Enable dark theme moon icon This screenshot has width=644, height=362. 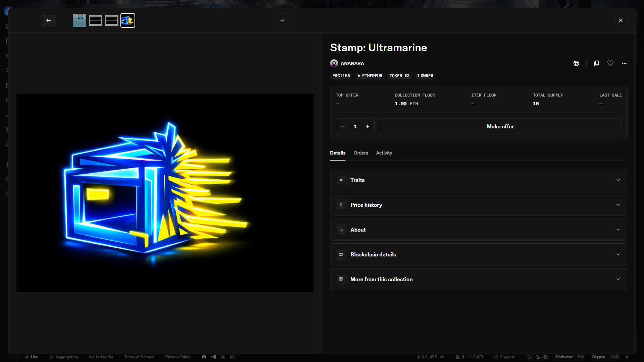pyautogui.click(x=538, y=357)
